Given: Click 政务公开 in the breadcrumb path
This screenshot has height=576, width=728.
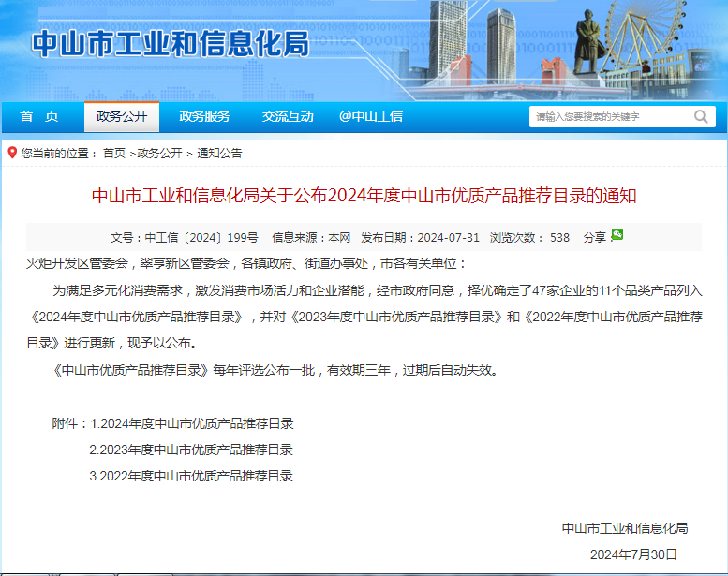Looking at the screenshot, I should 159,154.
